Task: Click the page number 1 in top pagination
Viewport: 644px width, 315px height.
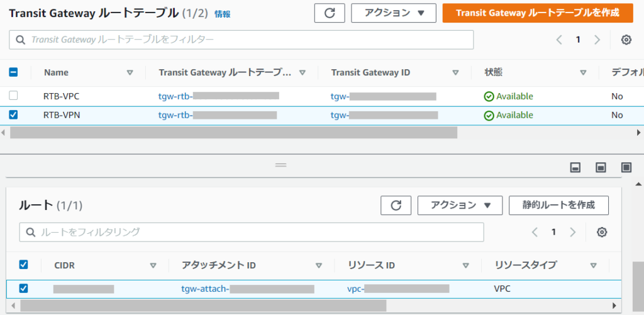Action: (x=578, y=40)
